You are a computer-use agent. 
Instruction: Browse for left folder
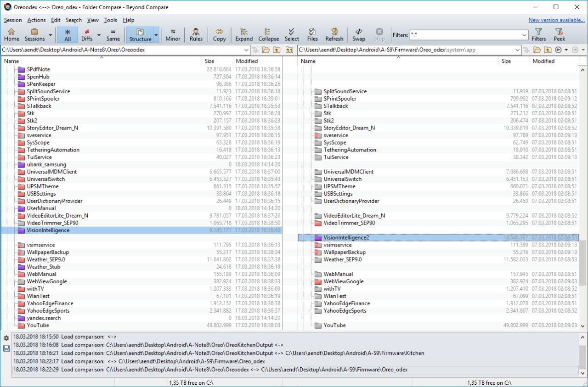pyautogui.click(x=266, y=50)
